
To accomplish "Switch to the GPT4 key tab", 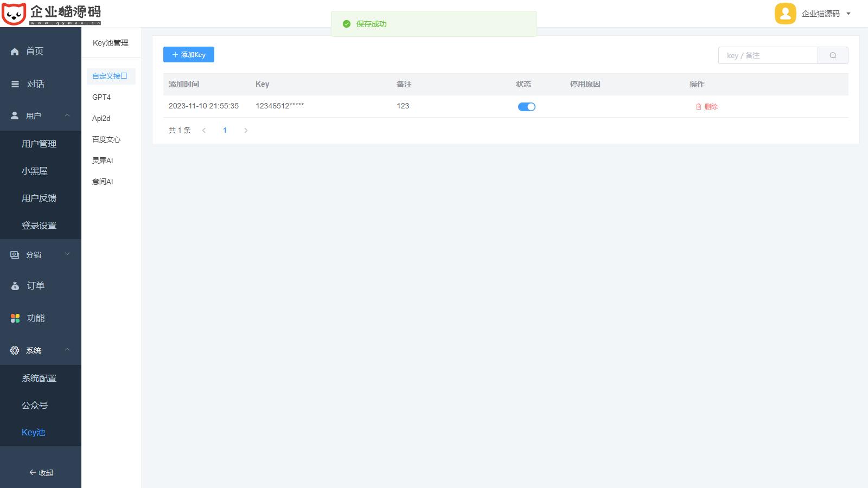I will click(x=101, y=97).
